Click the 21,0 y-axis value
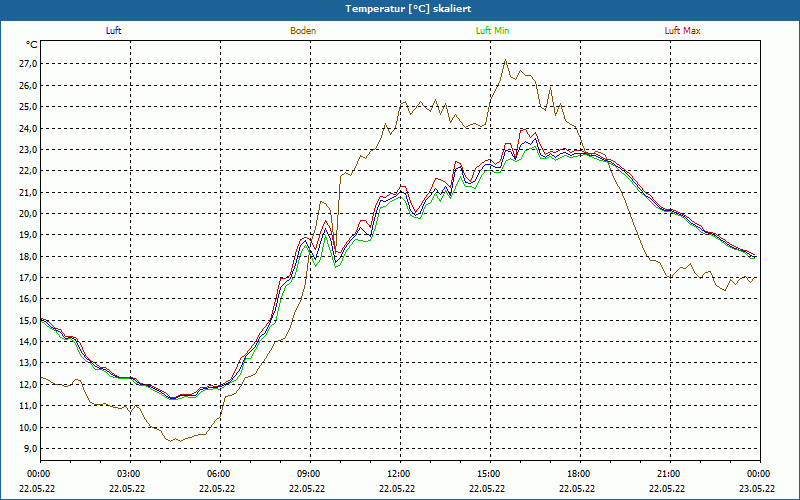This screenshot has width=800, height=500. point(29,192)
